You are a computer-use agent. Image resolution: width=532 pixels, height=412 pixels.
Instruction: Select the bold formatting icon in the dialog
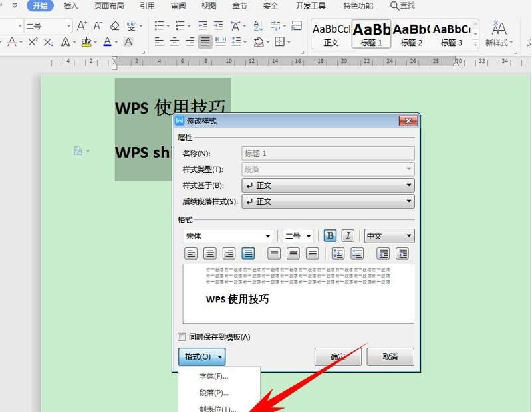click(x=330, y=235)
